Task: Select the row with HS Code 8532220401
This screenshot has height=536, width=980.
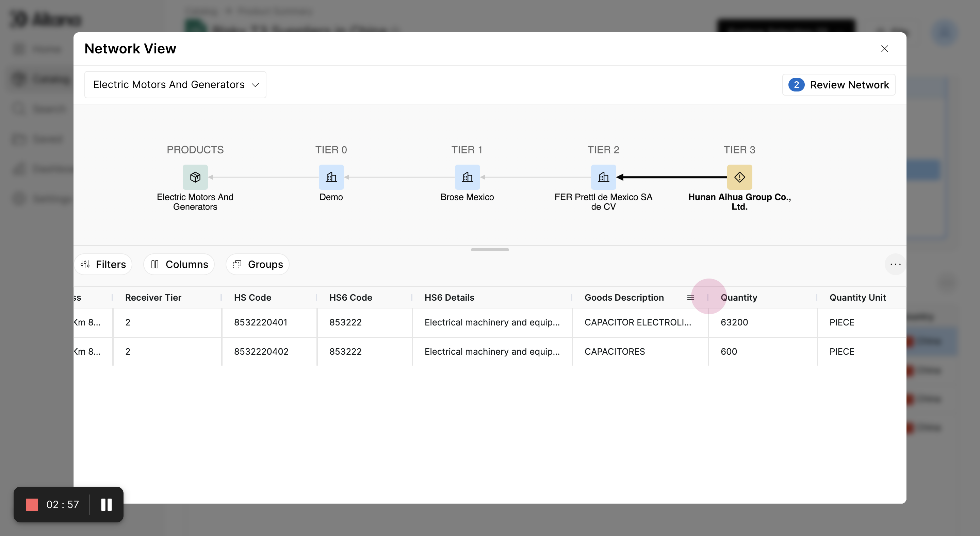Action: 260,322
